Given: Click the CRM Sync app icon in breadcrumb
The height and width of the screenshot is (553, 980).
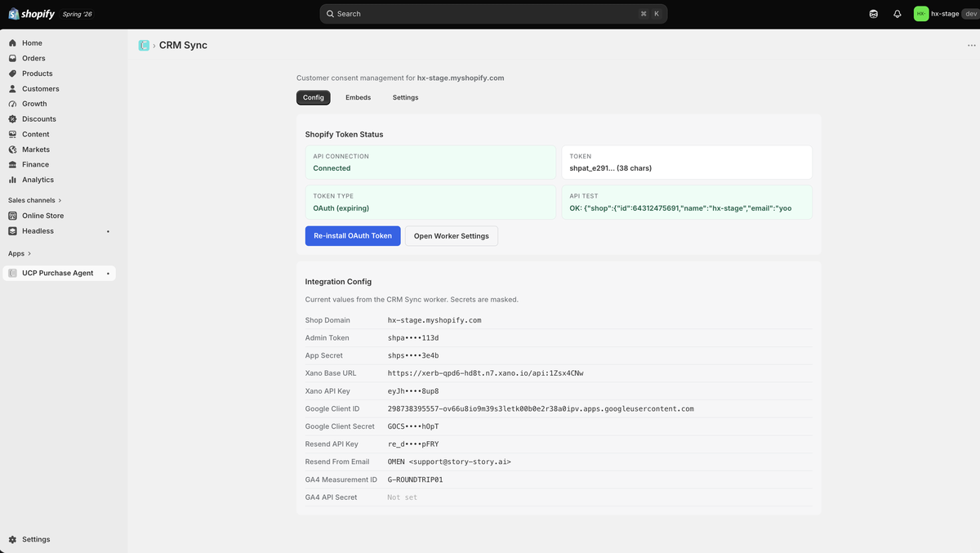Looking at the screenshot, I should (144, 46).
